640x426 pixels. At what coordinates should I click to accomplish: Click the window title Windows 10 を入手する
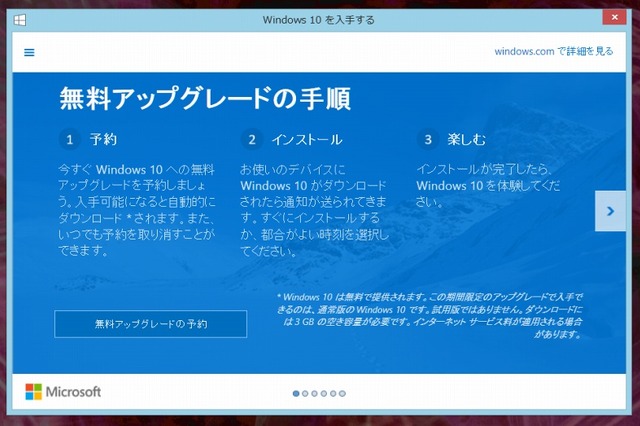(x=318, y=20)
